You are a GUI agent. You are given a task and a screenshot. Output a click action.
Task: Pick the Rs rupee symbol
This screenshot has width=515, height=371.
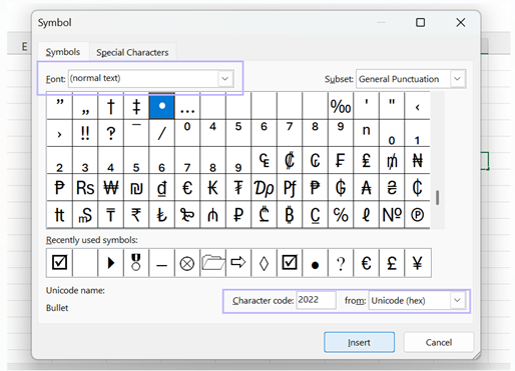pos(85,188)
